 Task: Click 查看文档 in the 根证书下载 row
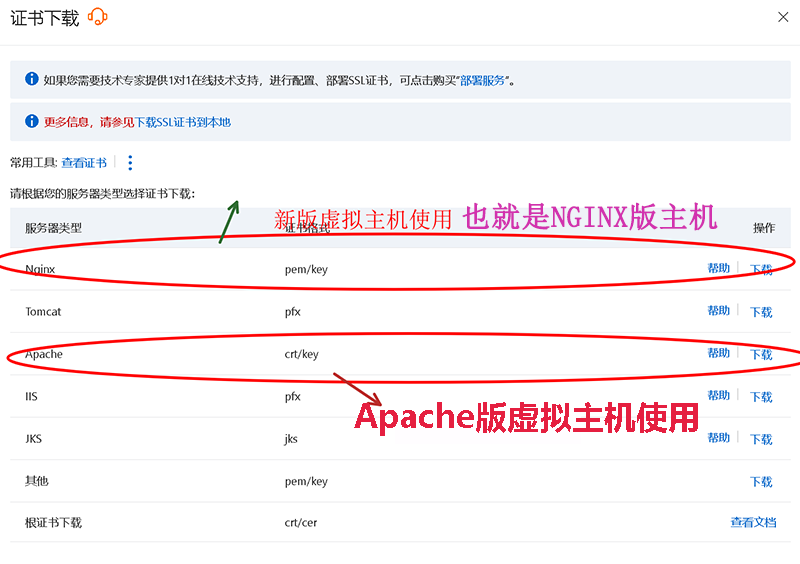pos(753,522)
